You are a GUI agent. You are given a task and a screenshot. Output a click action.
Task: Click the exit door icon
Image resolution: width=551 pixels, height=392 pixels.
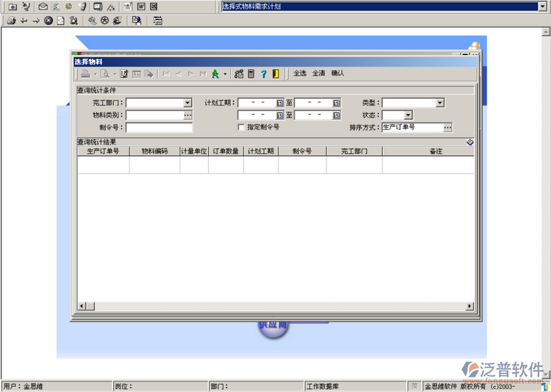pyautogui.click(x=275, y=74)
